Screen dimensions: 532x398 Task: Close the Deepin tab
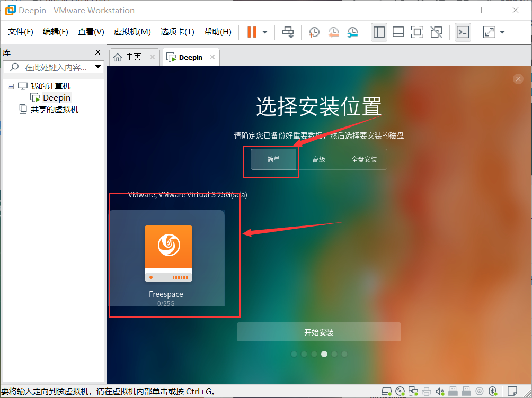(212, 57)
